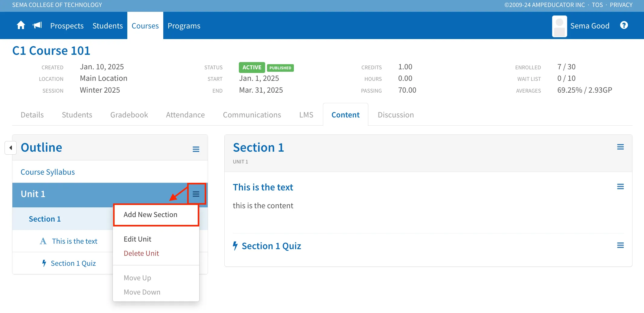Open the Students nav item in the top bar
This screenshot has height=313, width=644.
(108, 26)
